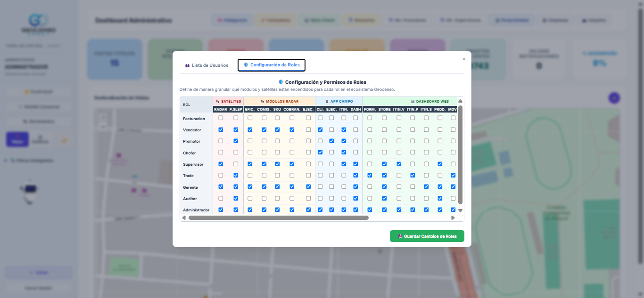Image resolution: width=644 pixels, height=298 pixels.
Task: Click the satellite icon in SATÉLITES header
Action: point(218,101)
